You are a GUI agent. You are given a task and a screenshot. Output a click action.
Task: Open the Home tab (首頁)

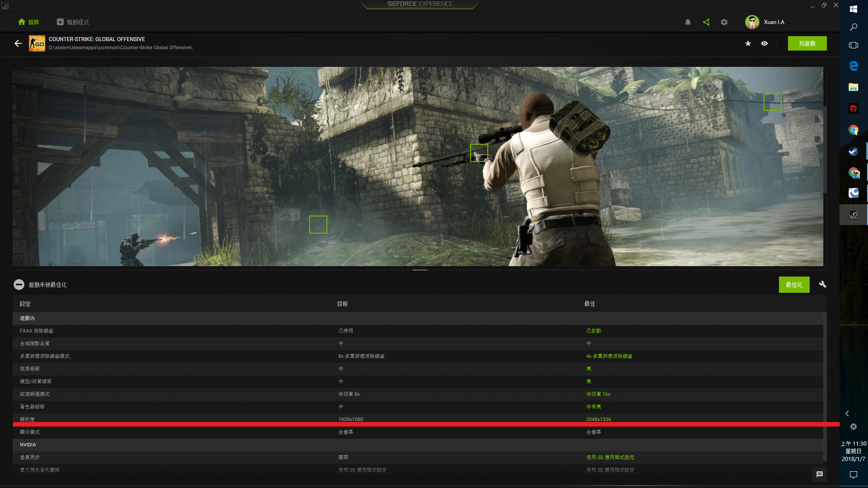(x=28, y=22)
